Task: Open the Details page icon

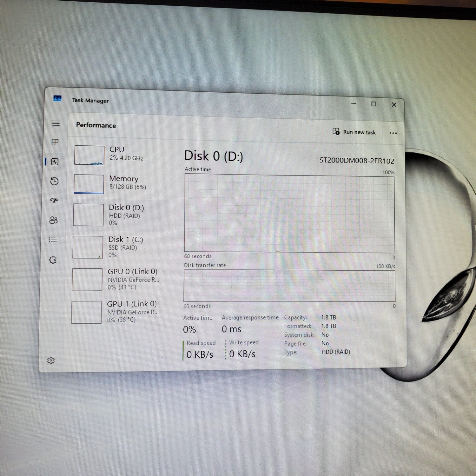Action: coord(53,240)
